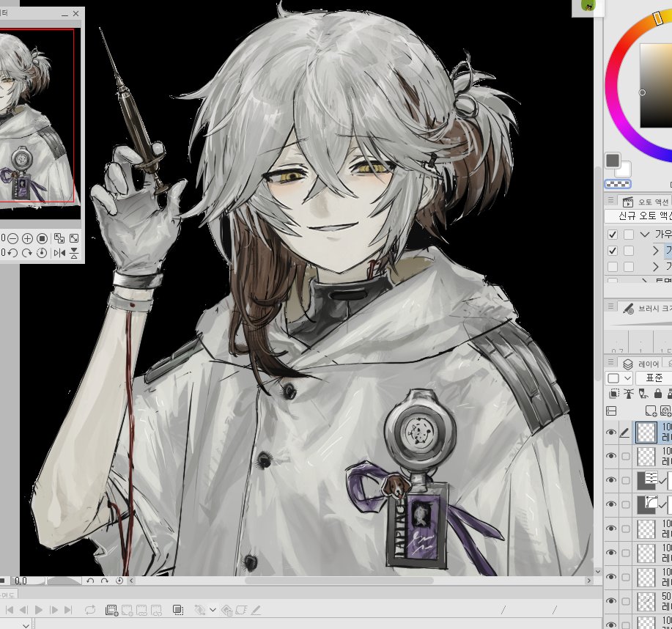Screen dimensions: 672x629
Task: Click the canvas zoom slider at bottom
Action: click(64, 581)
